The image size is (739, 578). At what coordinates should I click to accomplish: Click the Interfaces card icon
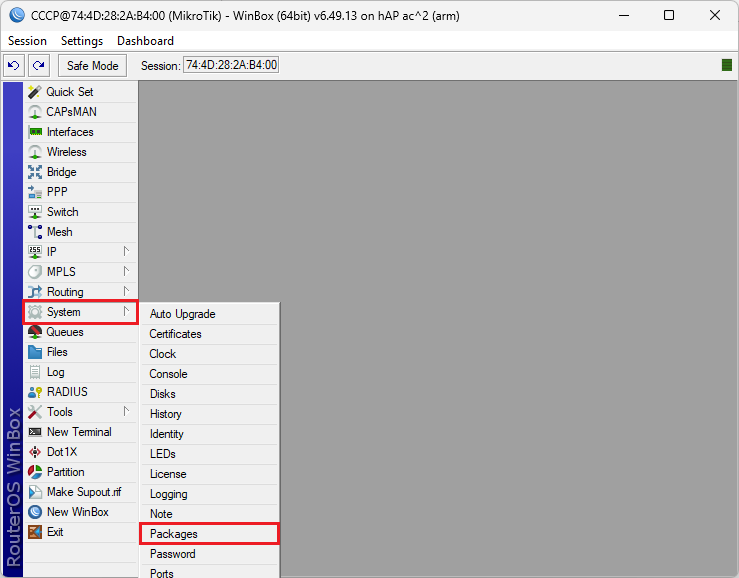click(x=35, y=132)
